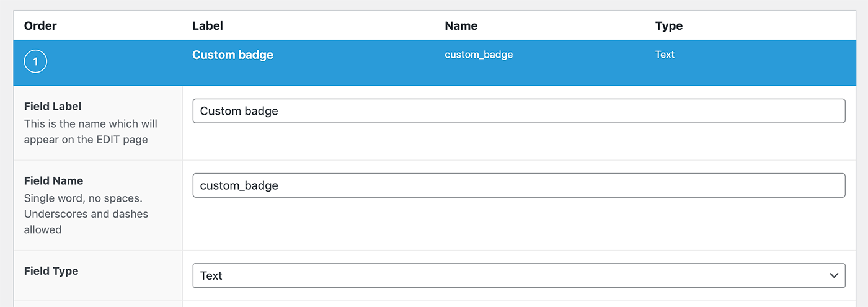Click the bold Field Label caption
The image size is (868, 307).
[53, 106]
